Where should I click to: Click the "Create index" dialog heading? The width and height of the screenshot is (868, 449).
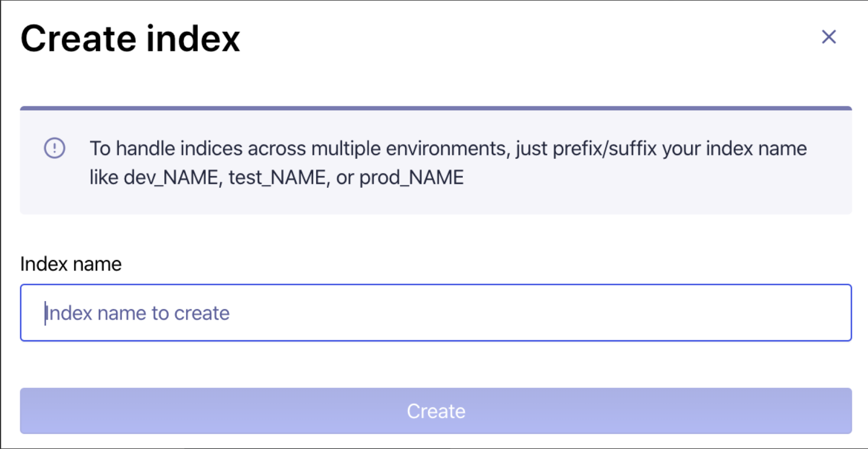point(131,39)
